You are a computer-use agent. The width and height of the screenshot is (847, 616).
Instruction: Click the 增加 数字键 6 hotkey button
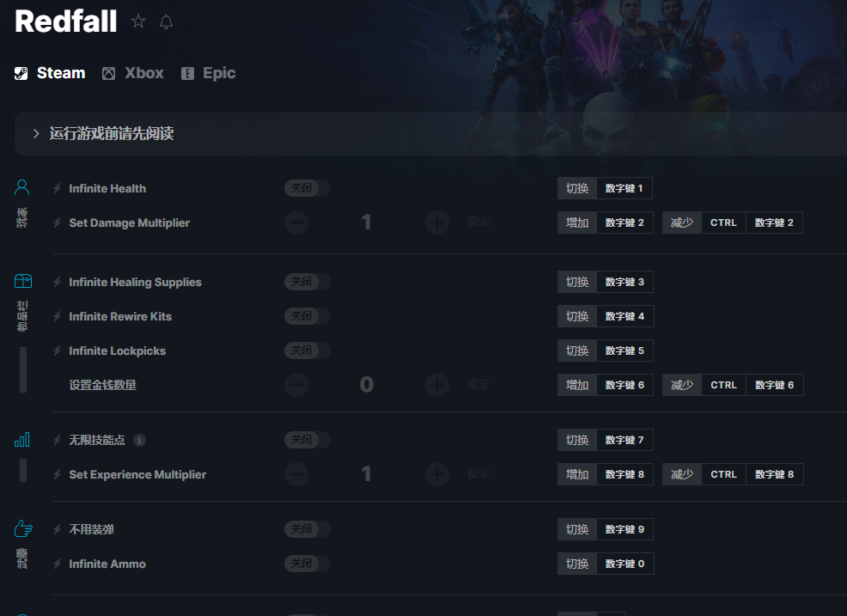tap(606, 385)
